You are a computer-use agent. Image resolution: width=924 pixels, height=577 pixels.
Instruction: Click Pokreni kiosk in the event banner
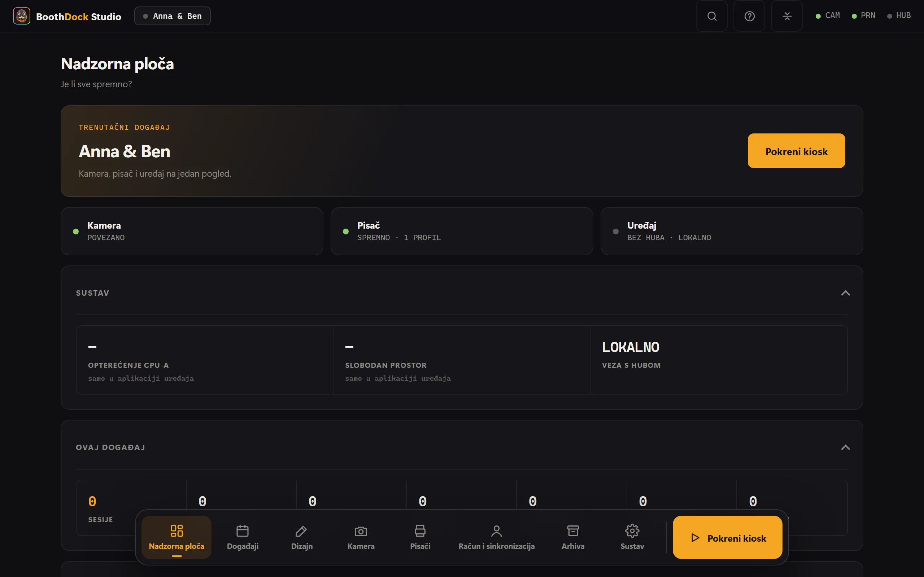tap(796, 151)
